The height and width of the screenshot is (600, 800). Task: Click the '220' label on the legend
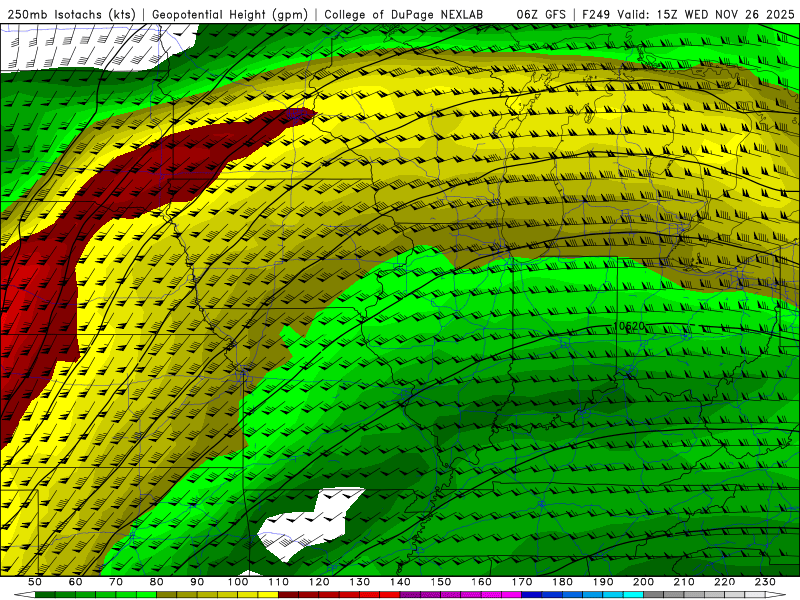[724, 582]
